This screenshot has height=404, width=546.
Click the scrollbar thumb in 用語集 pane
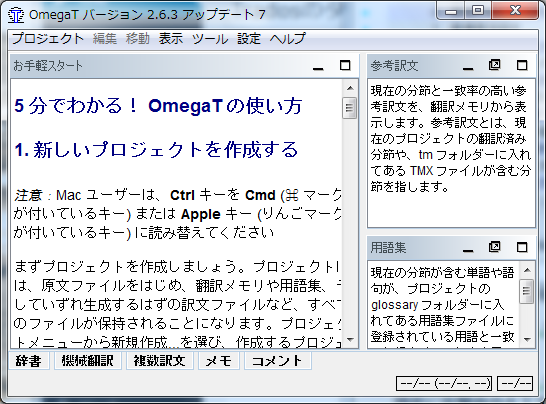(527, 291)
